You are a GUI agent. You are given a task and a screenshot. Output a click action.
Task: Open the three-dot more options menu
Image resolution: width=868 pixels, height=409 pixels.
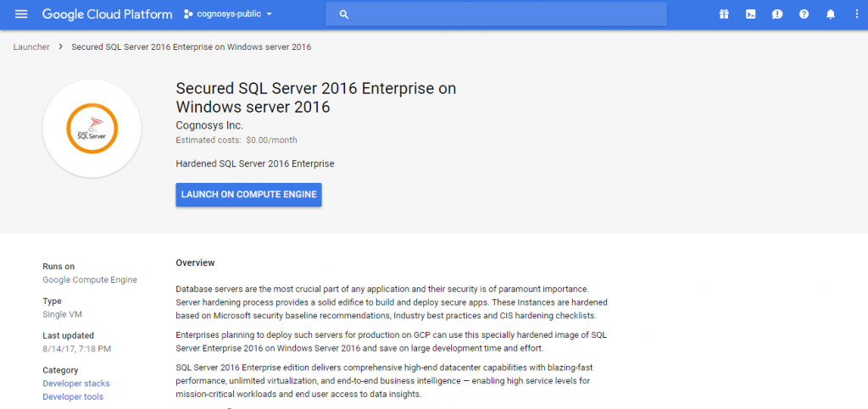click(854, 14)
